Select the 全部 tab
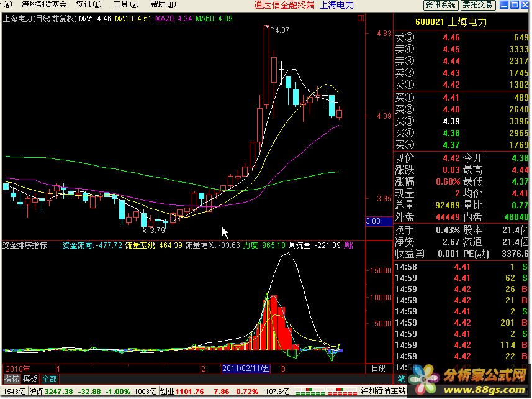Viewport: 532px width, 399px height. point(49,378)
